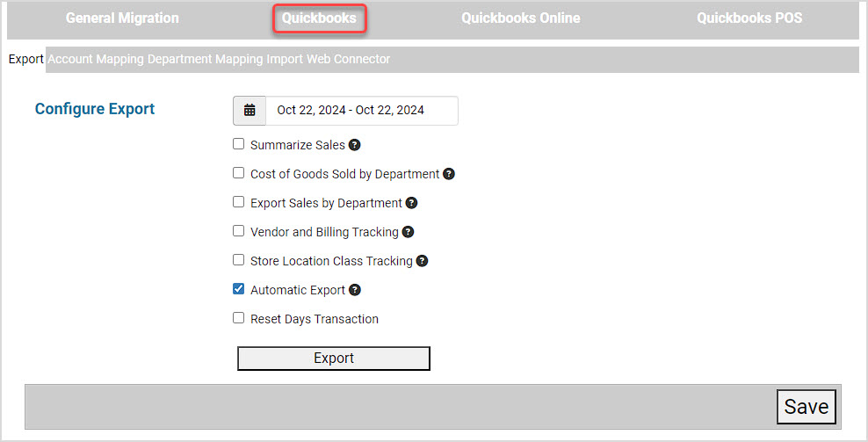Show help for Export Sales by Department

click(x=411, y=203)
